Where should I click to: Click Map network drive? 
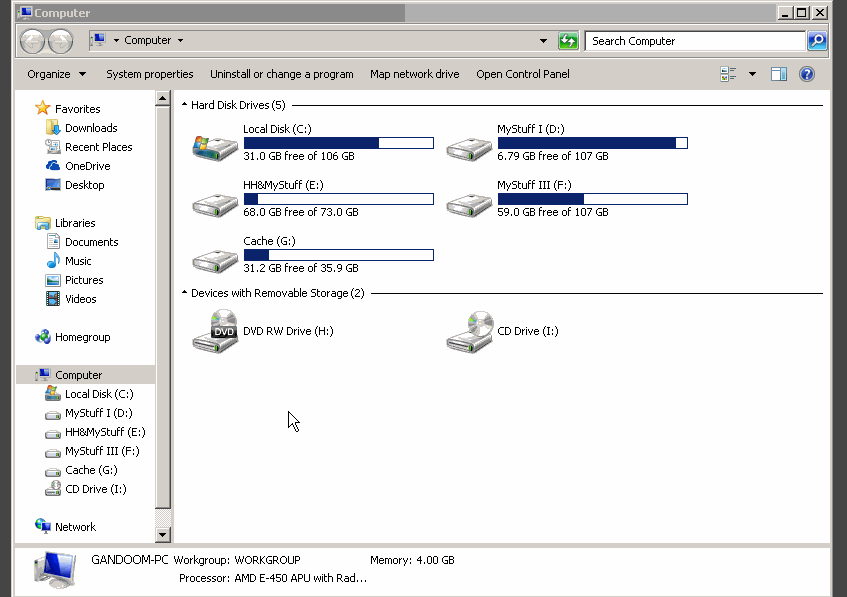pyautogui.click(x=414, y=74)
